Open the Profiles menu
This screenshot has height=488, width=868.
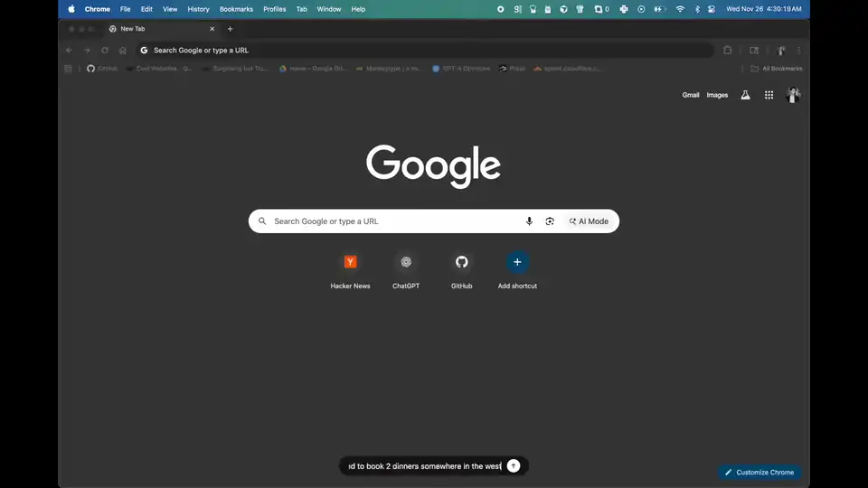pos(275,9)
